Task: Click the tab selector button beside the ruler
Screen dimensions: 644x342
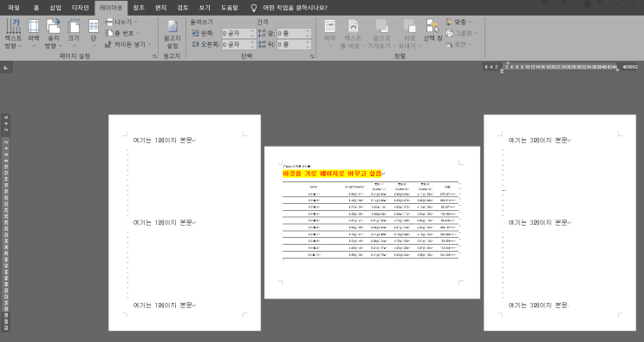Action: pyautogui.click(x=6, y=67)
